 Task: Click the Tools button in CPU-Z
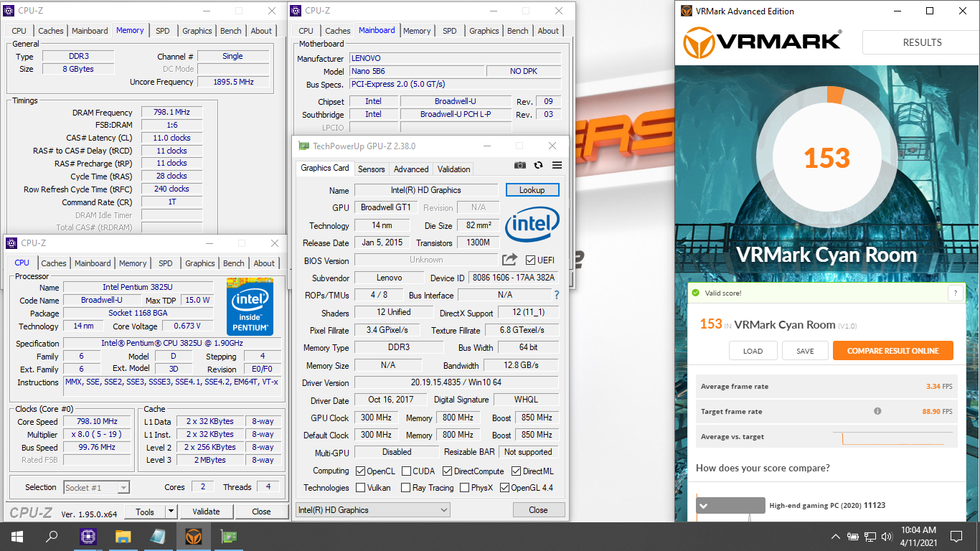tap(145, 512)
